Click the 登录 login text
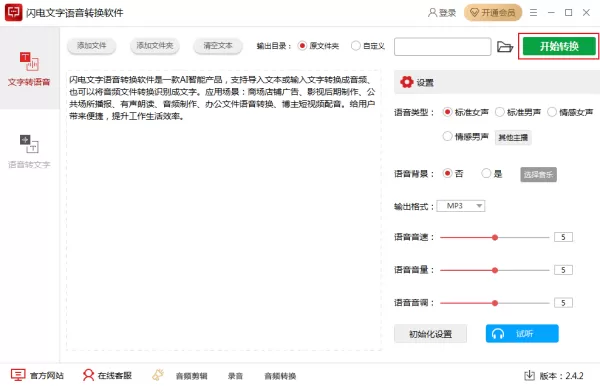Viewport: 600px width, 387px height. 447,13
